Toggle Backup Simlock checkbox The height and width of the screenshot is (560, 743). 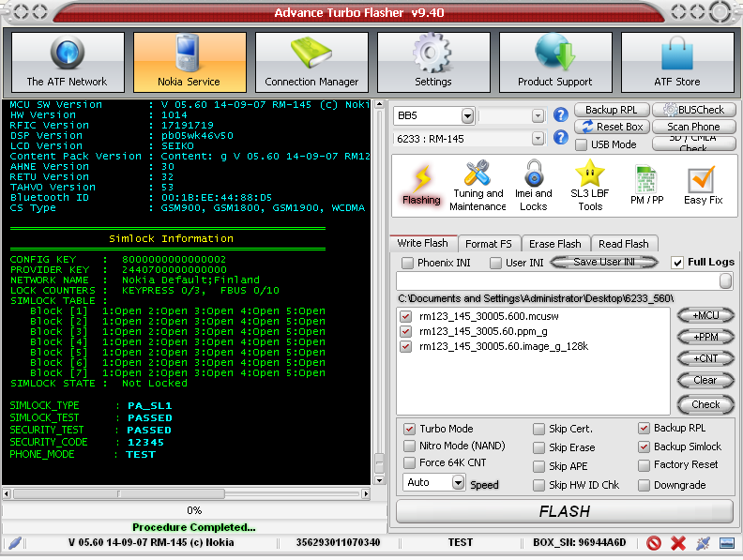[644, 446]
